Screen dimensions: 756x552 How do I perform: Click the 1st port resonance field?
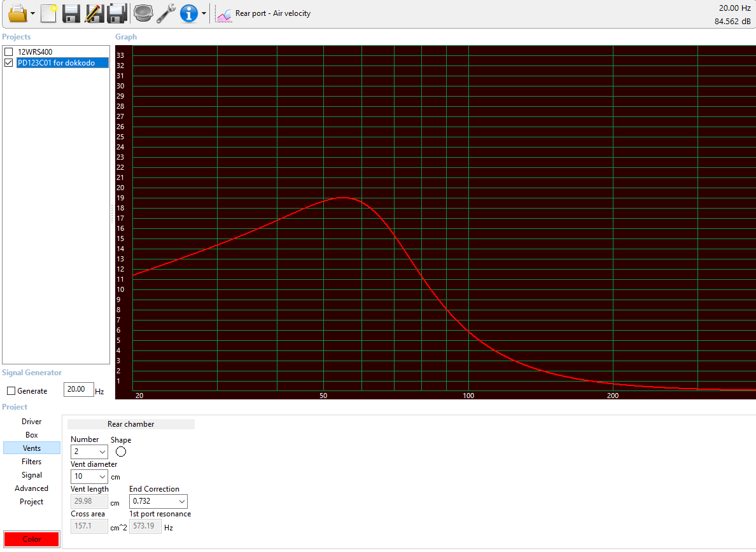pyautogui.click(x=145, y=526)
